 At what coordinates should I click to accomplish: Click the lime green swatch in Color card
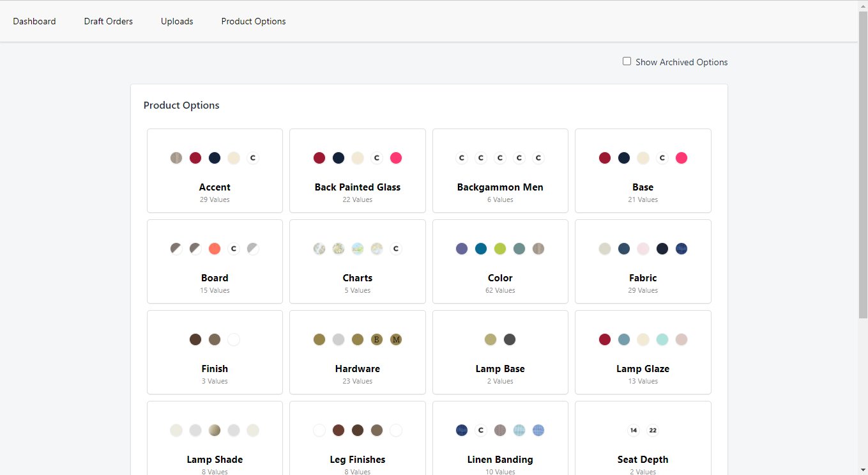point(500,249)
